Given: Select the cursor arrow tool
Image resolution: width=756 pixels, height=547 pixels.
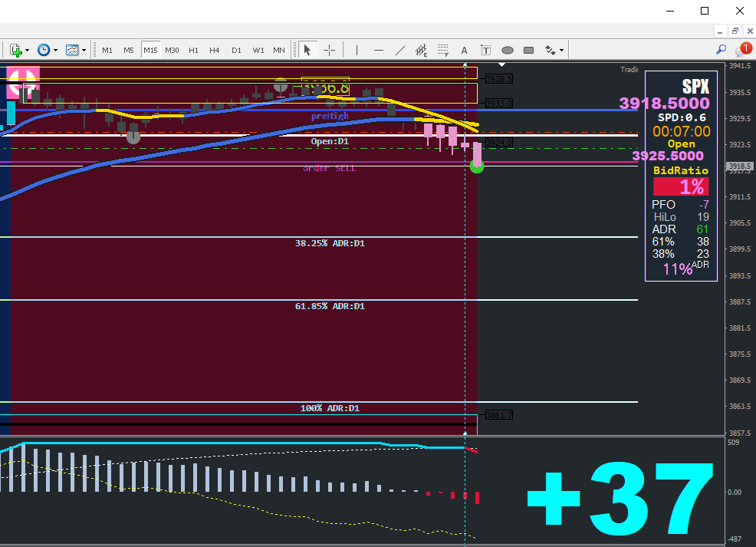Looking at the screenshot, I should click(307, 50).
